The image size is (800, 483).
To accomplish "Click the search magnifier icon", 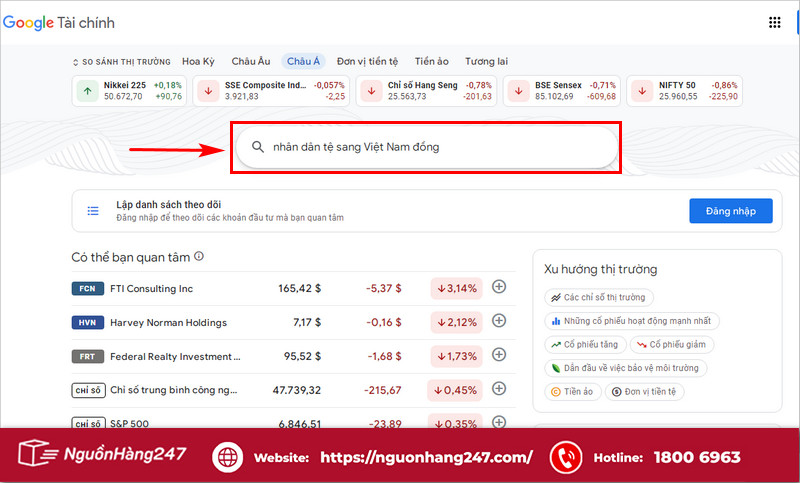I will 257,147.
